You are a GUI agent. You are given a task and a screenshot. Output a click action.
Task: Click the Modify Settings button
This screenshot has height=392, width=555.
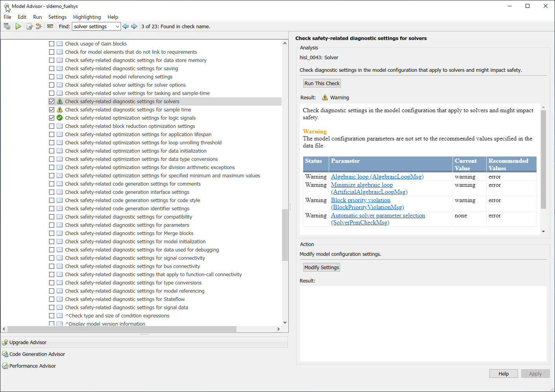(322, 268)
